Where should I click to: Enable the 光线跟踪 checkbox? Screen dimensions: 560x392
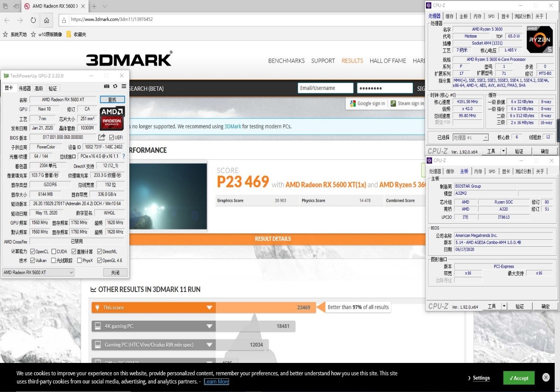(x=54, y=260)
